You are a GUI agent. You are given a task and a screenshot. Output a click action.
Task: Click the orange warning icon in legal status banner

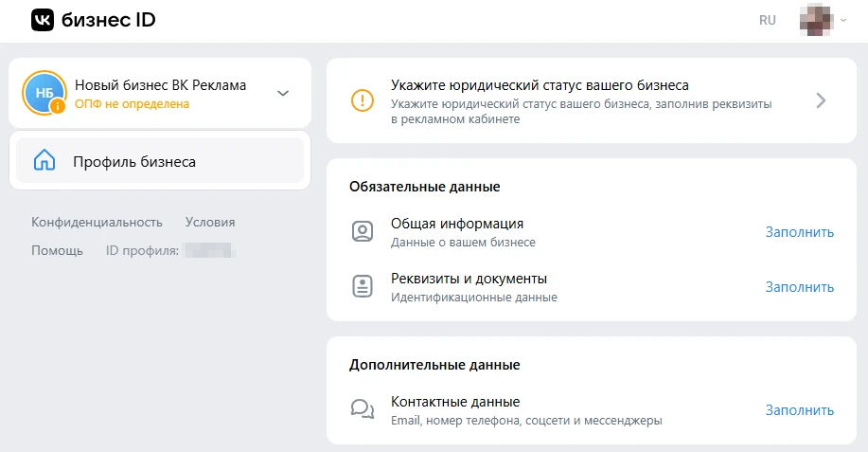tap(362, 100)
